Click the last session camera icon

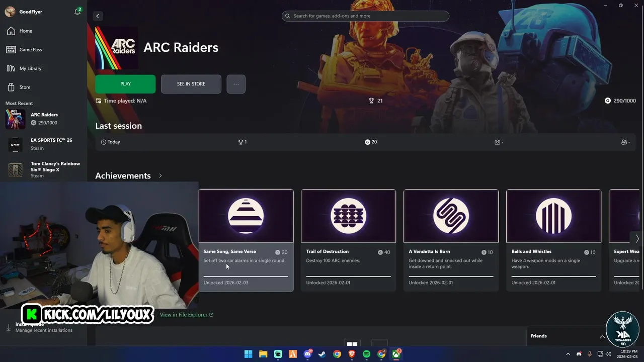click(x=497, y=142)
